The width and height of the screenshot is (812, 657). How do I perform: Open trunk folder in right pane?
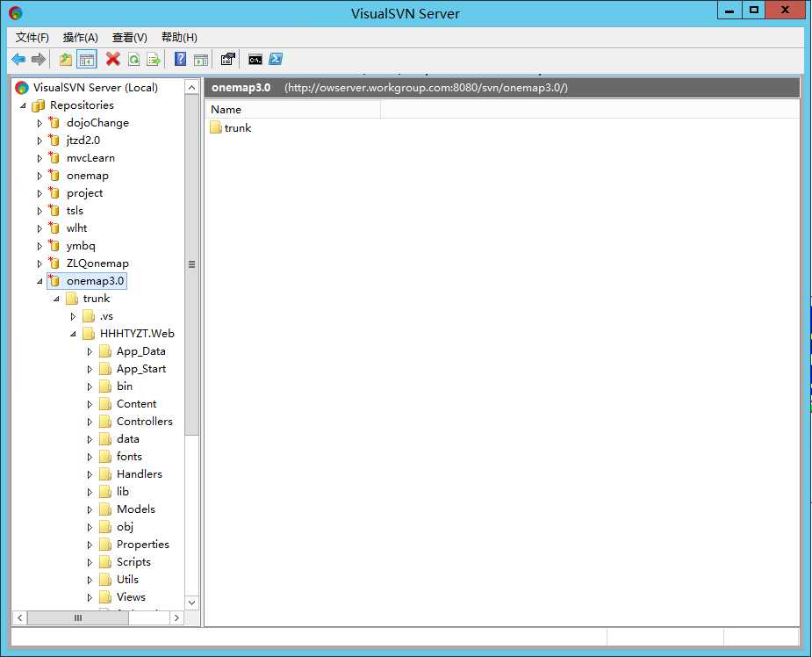(231, 128)
